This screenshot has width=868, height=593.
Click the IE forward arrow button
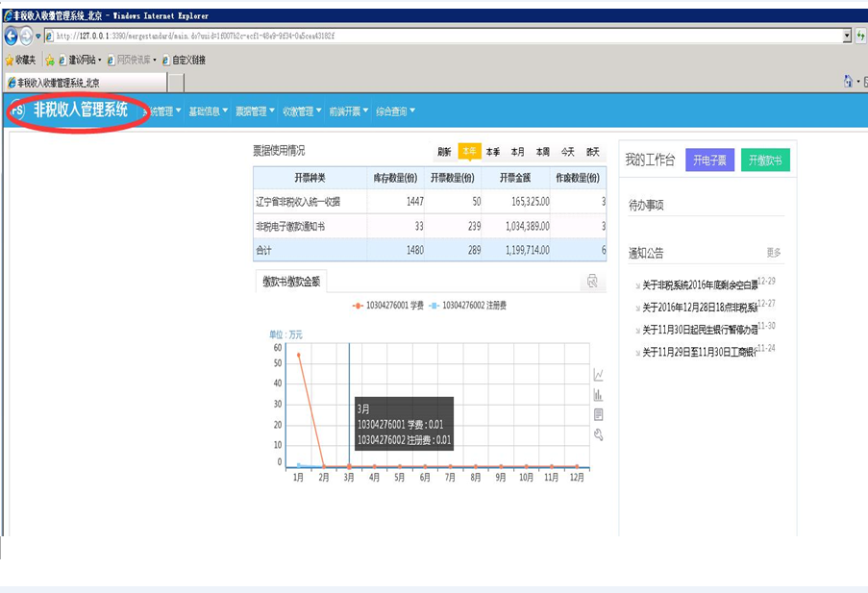point(26,37)
